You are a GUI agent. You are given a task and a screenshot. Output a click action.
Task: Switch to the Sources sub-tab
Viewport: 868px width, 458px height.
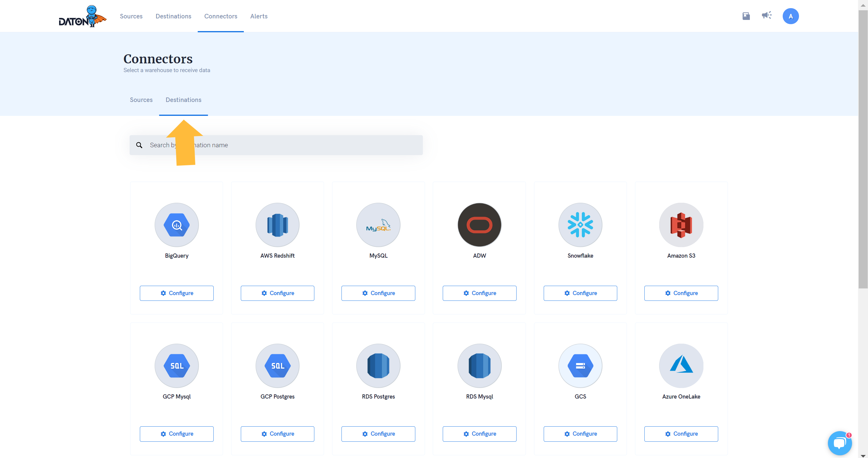141,100
